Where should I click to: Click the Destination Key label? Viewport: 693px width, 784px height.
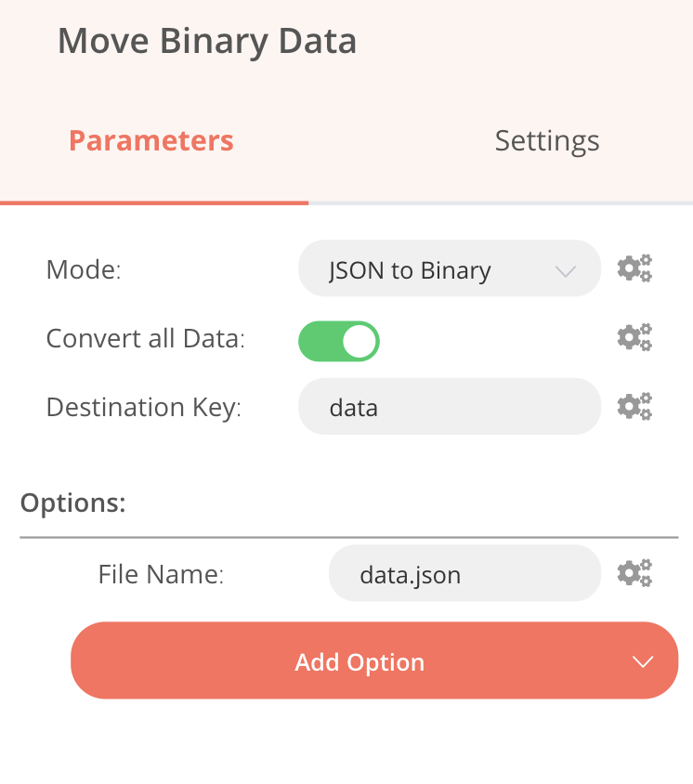click(143, 408)
